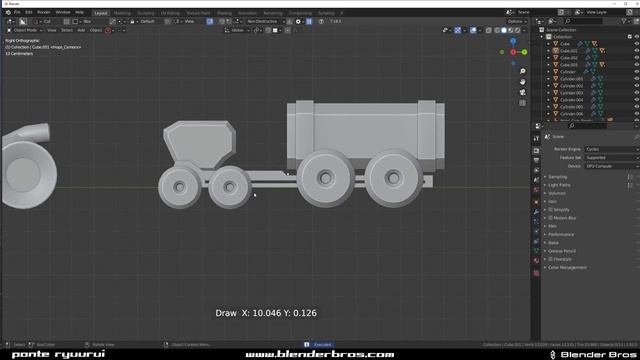Hide Cube object via eye icon
640x360 pixels.
point(636,44)
